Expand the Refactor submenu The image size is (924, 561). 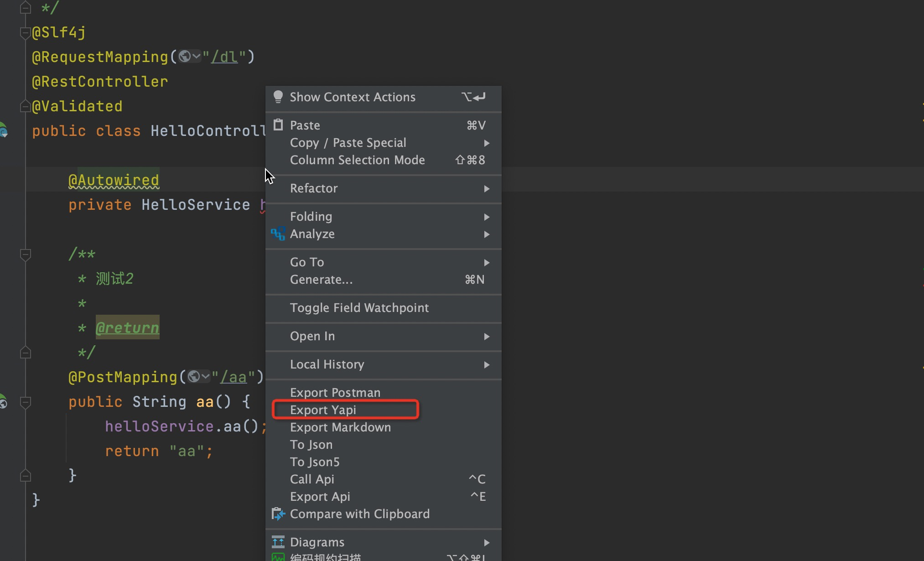point(314,188)
